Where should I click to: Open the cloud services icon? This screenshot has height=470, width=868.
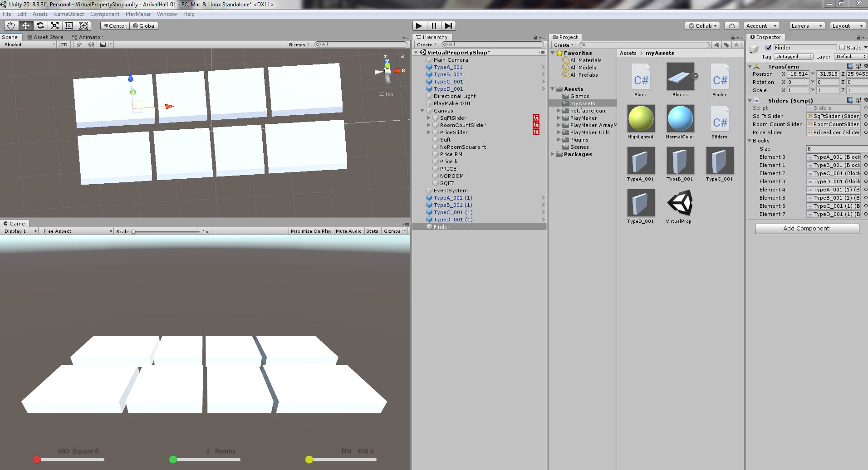click(x=731, y=26)
